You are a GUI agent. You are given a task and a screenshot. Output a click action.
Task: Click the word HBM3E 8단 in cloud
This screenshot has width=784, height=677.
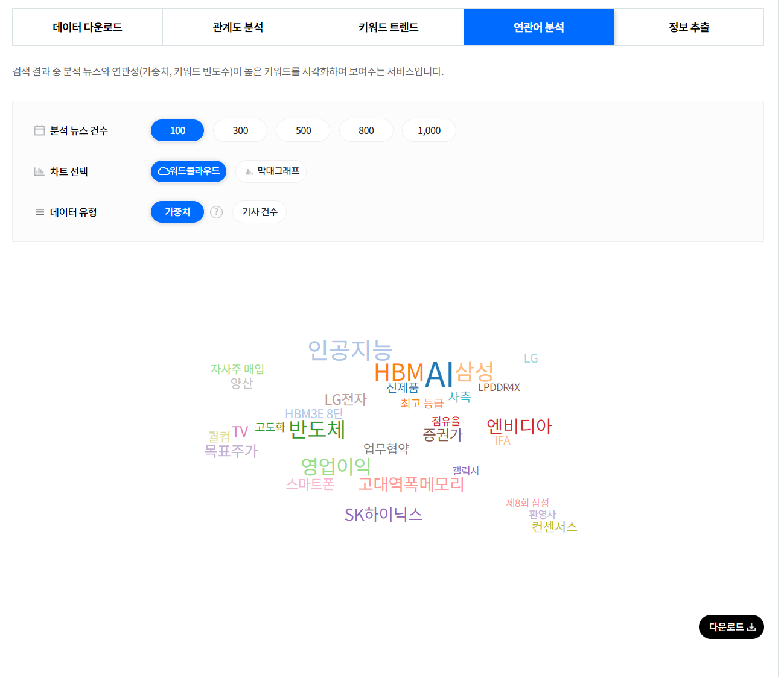tap(314, 414)
